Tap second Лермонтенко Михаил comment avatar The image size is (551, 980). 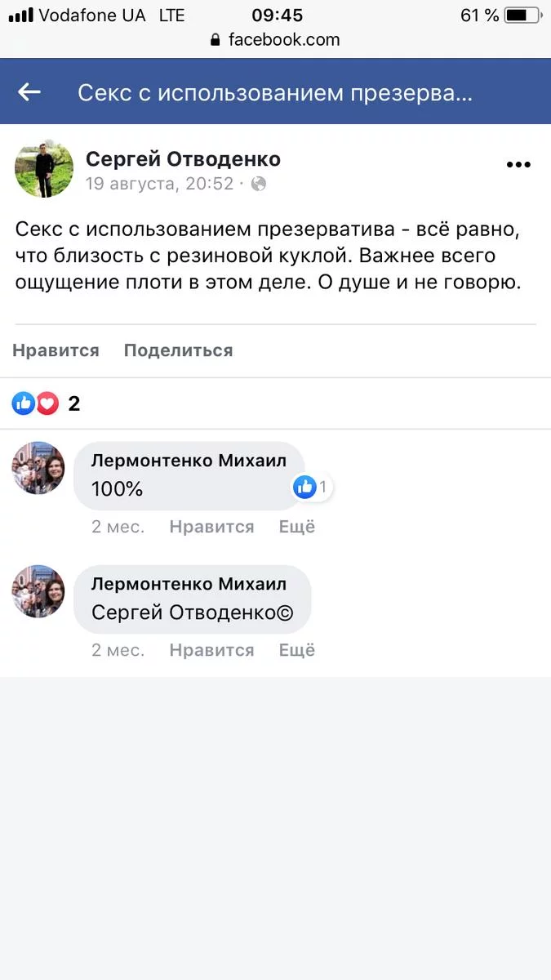38,591
